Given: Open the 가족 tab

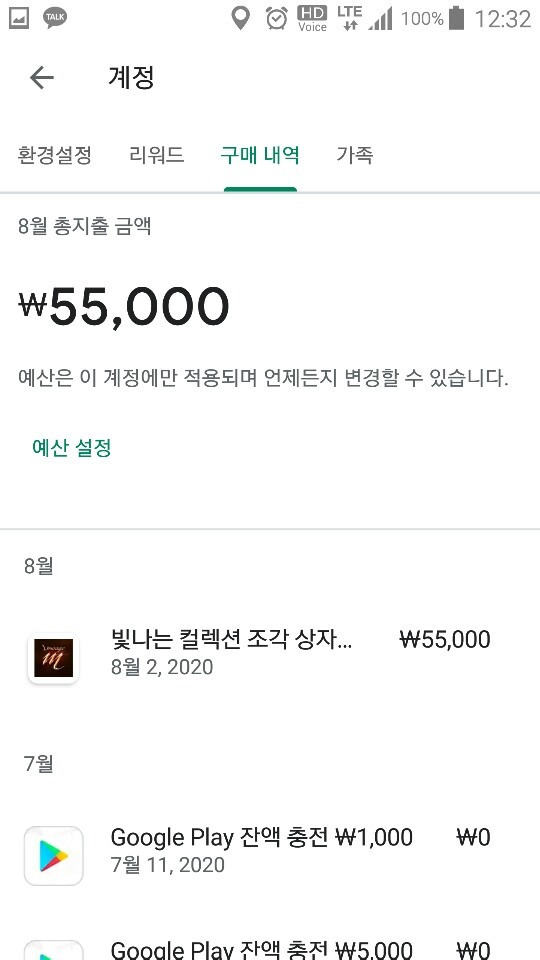Looking at the screenshot, I should (x=354, y=155).
